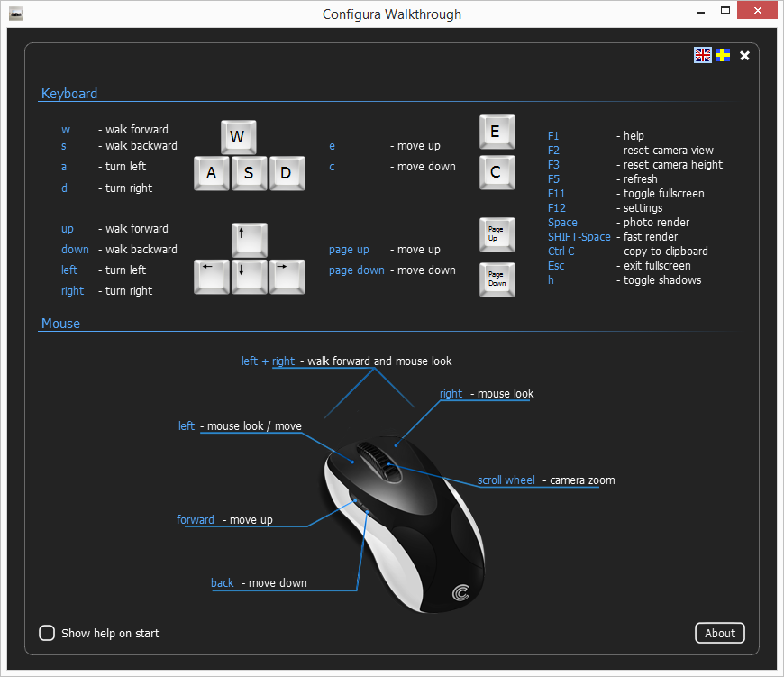Click the right arrow key icon
Viewport: 784px width, 677px height.
point(287,277)
